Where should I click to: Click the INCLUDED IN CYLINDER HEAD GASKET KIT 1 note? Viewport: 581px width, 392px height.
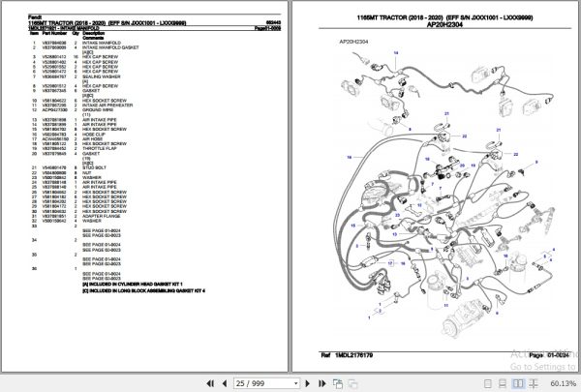(133, 284)
